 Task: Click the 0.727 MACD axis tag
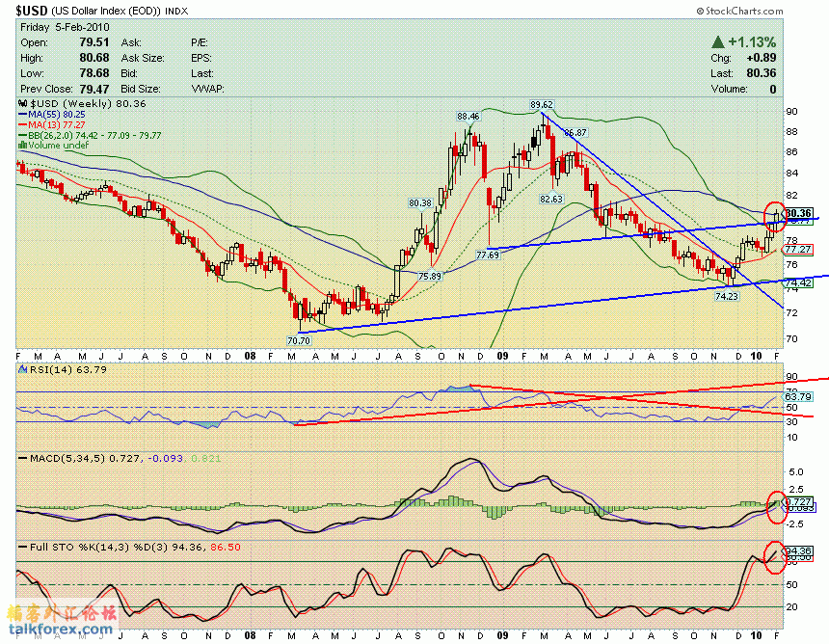pyautogui.click(x=798, y=501)
